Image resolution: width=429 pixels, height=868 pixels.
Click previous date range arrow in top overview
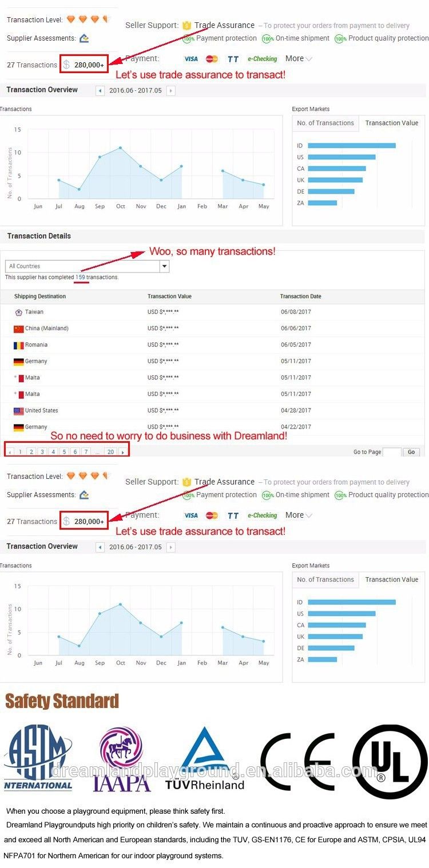(x=101, y=90)
